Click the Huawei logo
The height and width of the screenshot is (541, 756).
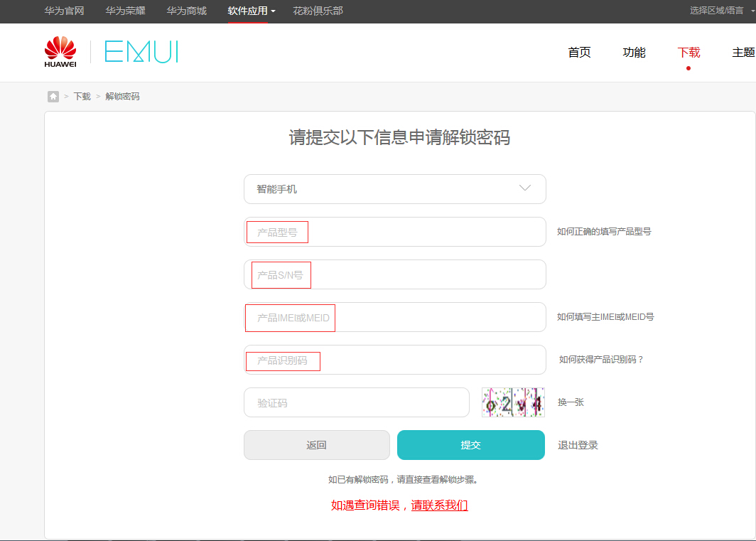(x=60, y=52)
